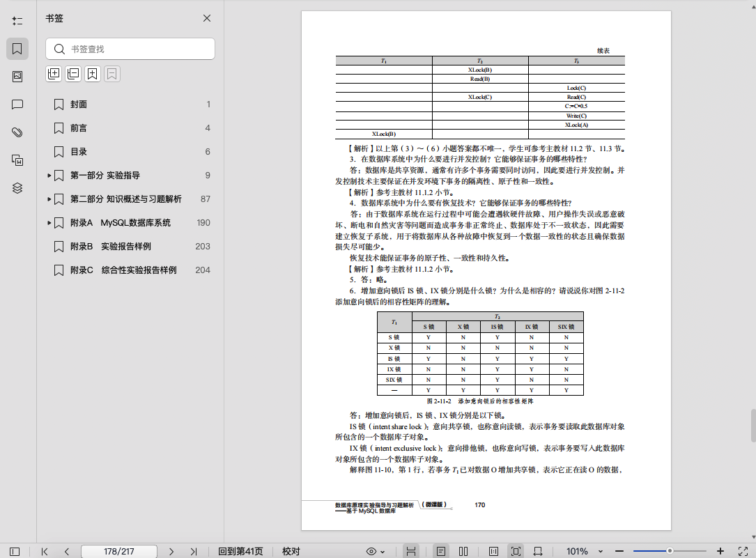The width and height of the screenshot is (756, 558).
Task: Open the comments panel icon
Action: pos(17,104)
